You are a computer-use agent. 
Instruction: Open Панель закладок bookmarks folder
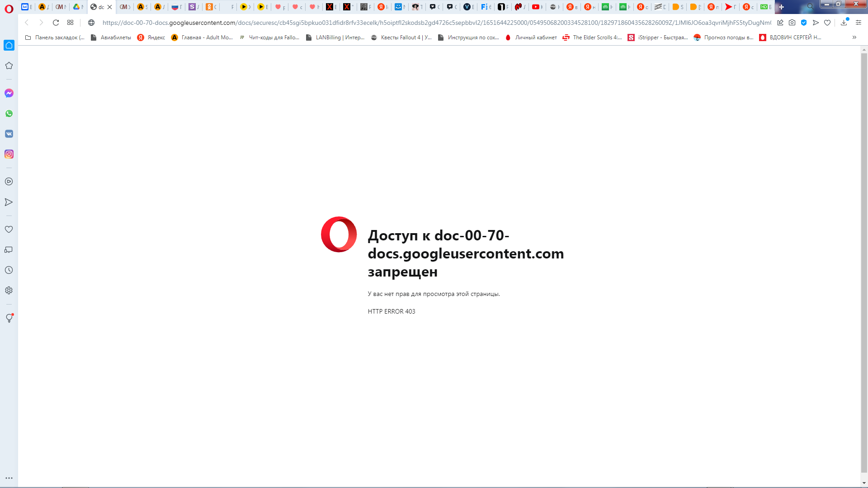[x=55, y=38]
